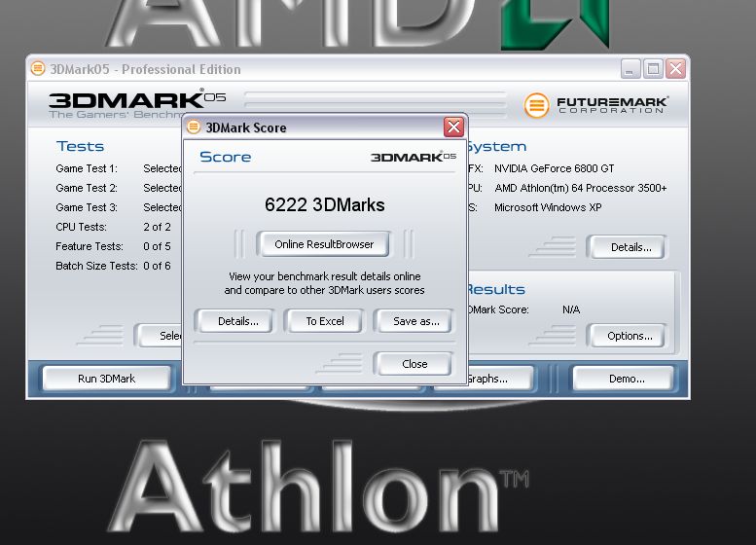756x545 pixels.
Task: Click 'CPU Tests:' label
Action: tap(81, 227)
